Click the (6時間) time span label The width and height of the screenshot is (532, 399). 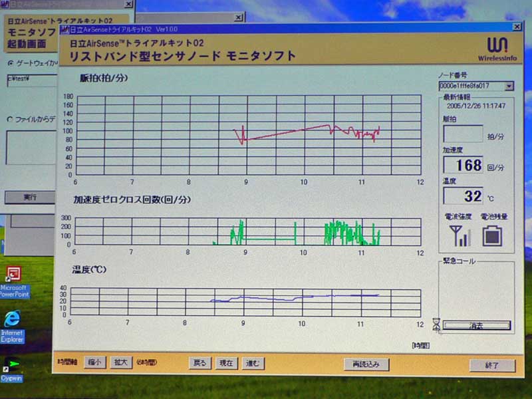(x=146, y=362)
